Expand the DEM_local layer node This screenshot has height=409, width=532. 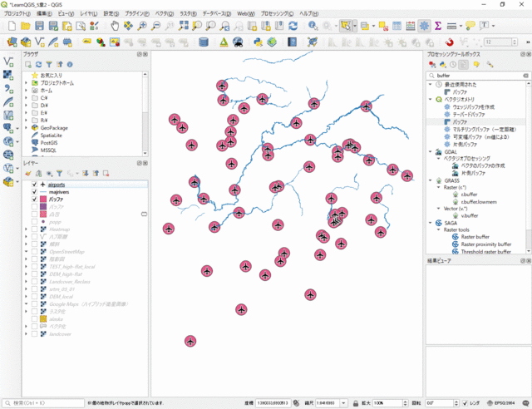(x=26, y=296)
